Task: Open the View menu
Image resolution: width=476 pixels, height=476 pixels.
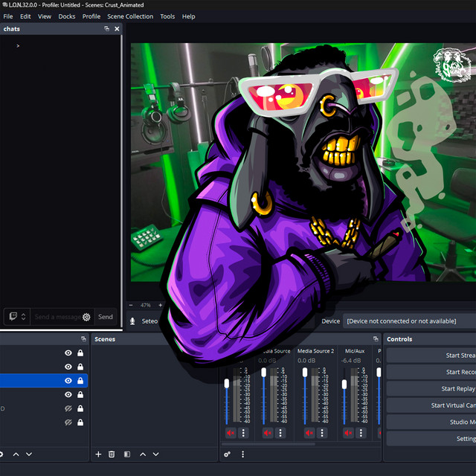Action: coord(45,16)
